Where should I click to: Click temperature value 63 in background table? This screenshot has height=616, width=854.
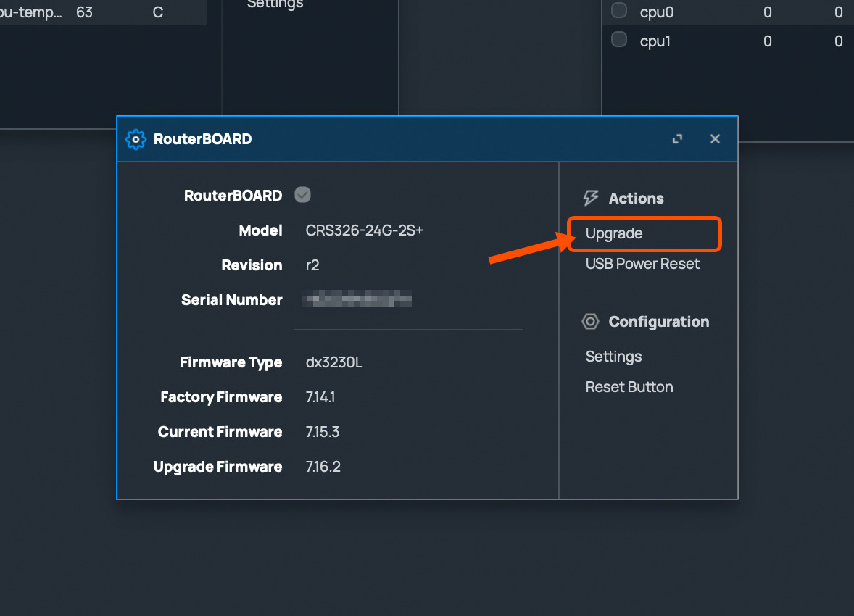84,12
